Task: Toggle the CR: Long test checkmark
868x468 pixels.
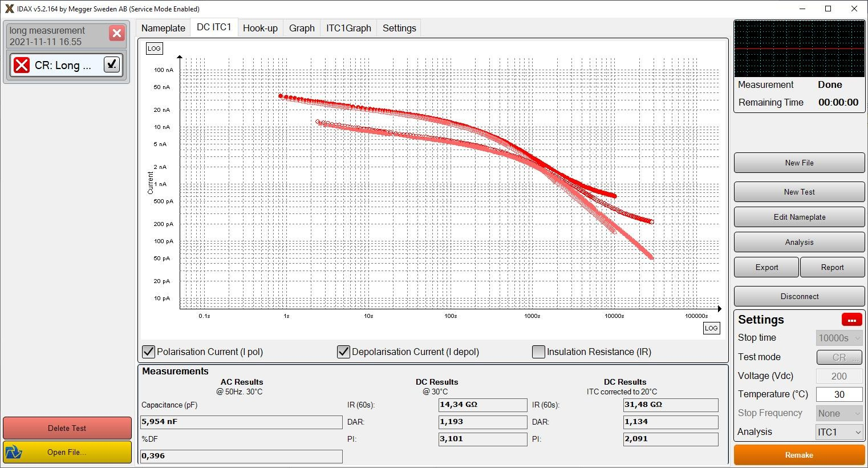Action: pos(112,64)
